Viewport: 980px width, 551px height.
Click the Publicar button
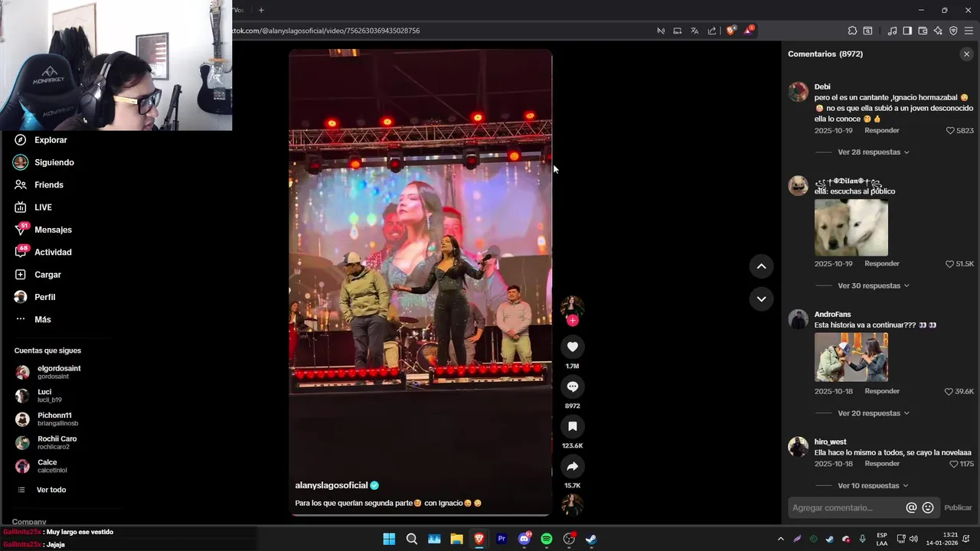coord(958,507)
